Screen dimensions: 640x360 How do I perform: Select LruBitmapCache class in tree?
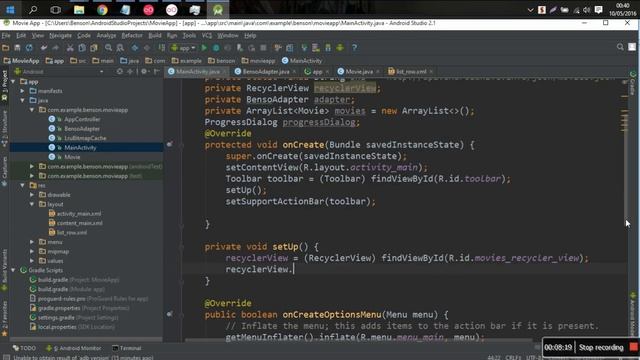(85, 138)
